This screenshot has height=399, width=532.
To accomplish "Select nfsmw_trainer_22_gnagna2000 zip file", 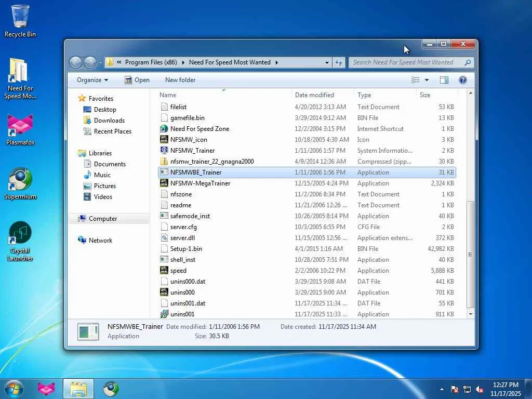I will [307, 162].
